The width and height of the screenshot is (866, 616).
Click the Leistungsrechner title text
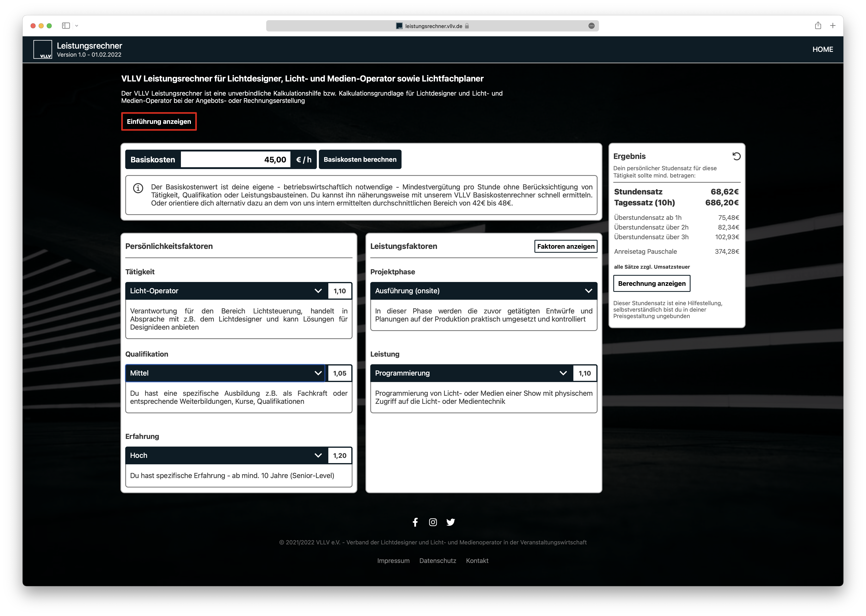tap(90, 46)
